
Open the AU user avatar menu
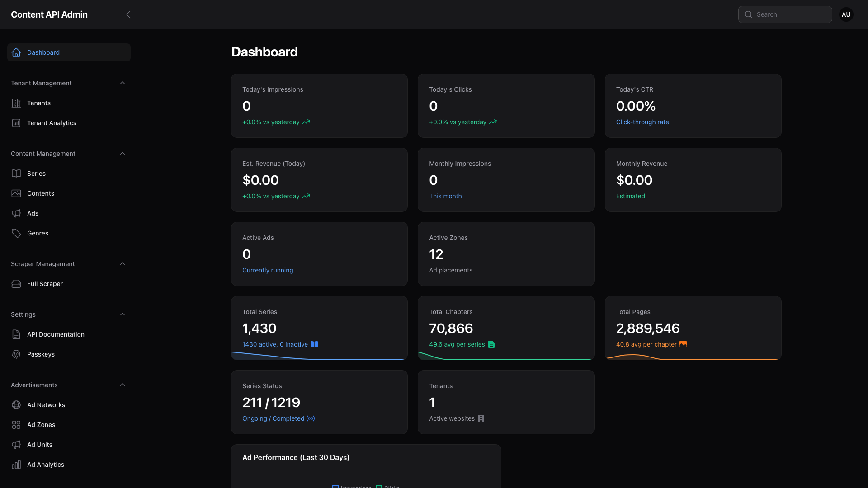coord(846,14)
